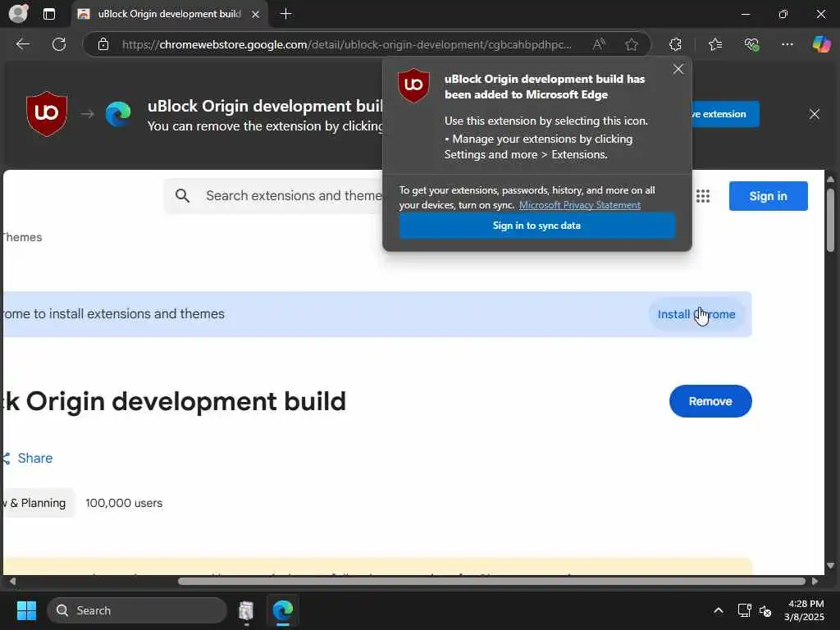Open Browser essentials heart icon
Image resolution: width=840 pixels, height=630 pixels.
[751, 44]
